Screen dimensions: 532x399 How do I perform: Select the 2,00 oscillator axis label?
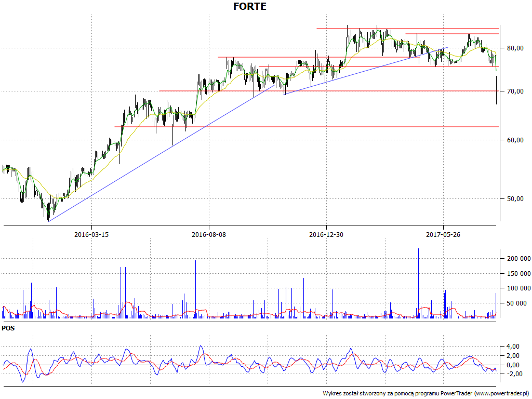pos(513,356)
